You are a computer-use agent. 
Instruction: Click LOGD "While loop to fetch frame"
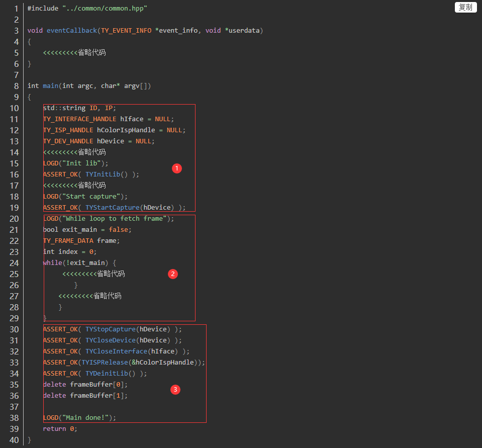(109, 219)
